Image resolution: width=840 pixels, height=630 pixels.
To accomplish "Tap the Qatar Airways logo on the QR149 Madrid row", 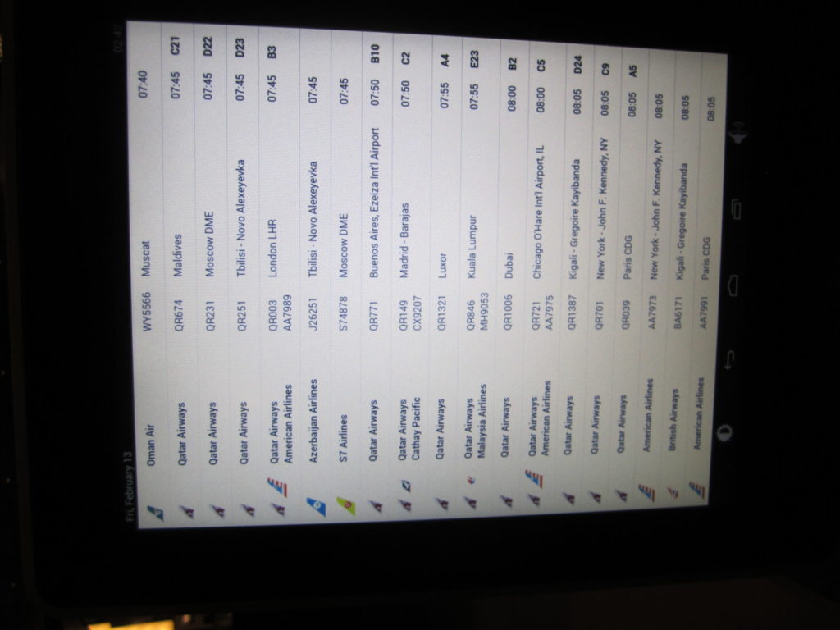I will click(x=406, y=505).
